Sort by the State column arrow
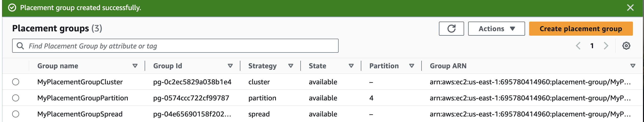Screen dimensions: 644x122 coord(351,66)
